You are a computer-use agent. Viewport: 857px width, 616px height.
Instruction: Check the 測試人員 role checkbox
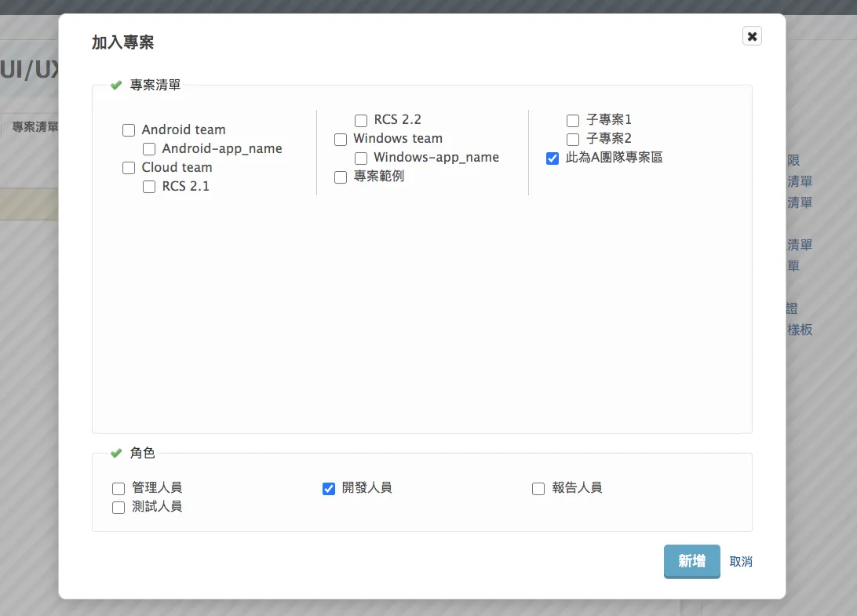pos(119,508)
